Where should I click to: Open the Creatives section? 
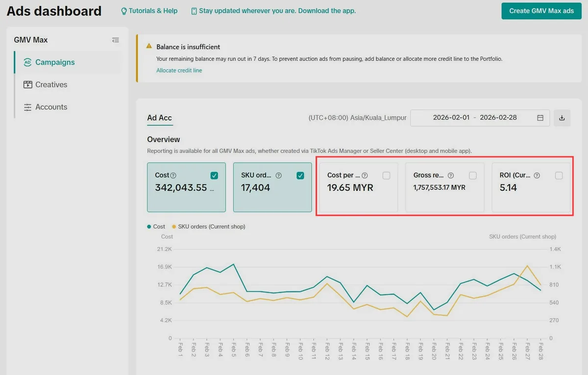pos(68,84)
